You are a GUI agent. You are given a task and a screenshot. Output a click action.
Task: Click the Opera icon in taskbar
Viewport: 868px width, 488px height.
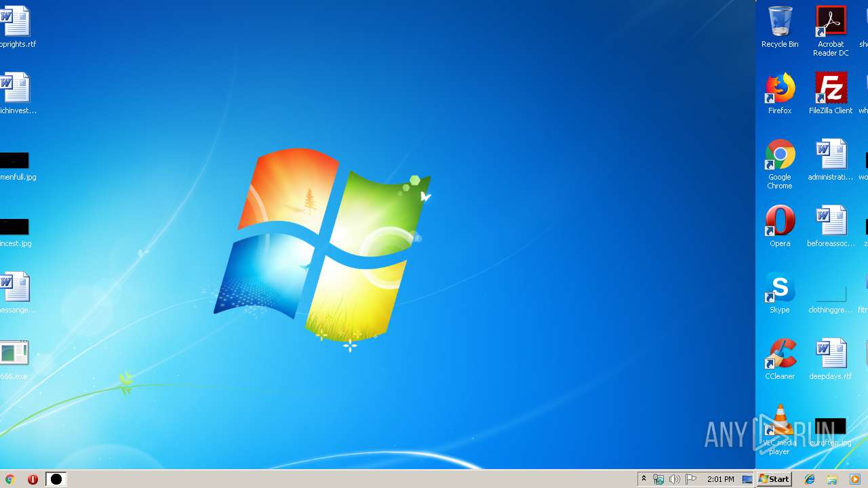(33, 479)
